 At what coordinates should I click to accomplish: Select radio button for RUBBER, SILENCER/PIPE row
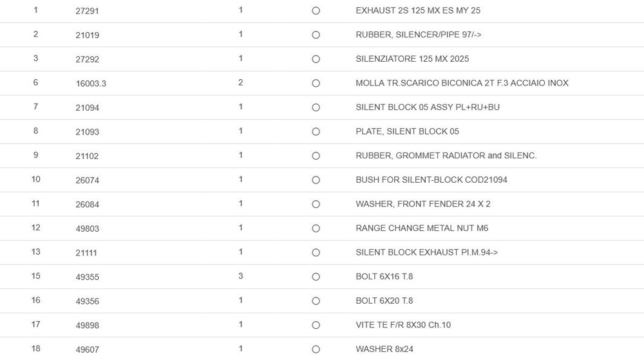(x=316, y=35)
